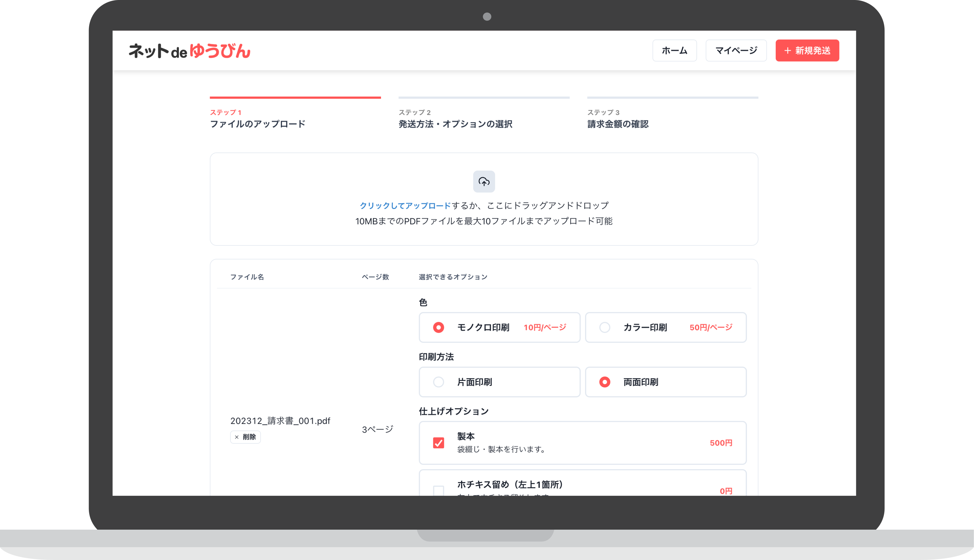This screenshot has height=560, width=974.
Task: Open マイページ
Action: [735, 50]
